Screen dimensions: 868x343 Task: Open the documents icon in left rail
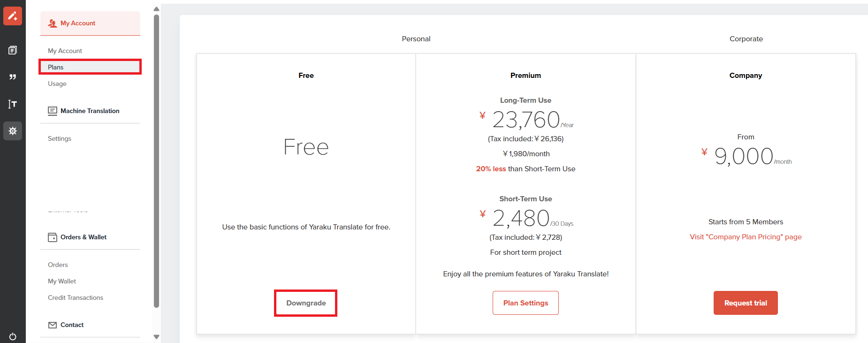13,50
